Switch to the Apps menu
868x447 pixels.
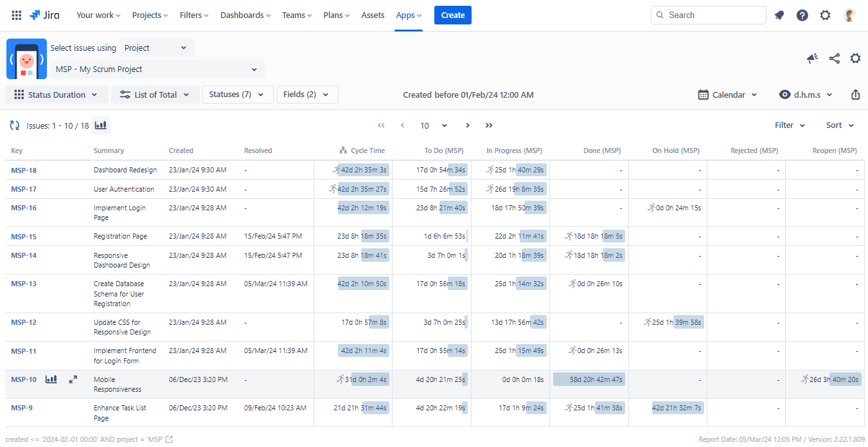click(409, 15)
